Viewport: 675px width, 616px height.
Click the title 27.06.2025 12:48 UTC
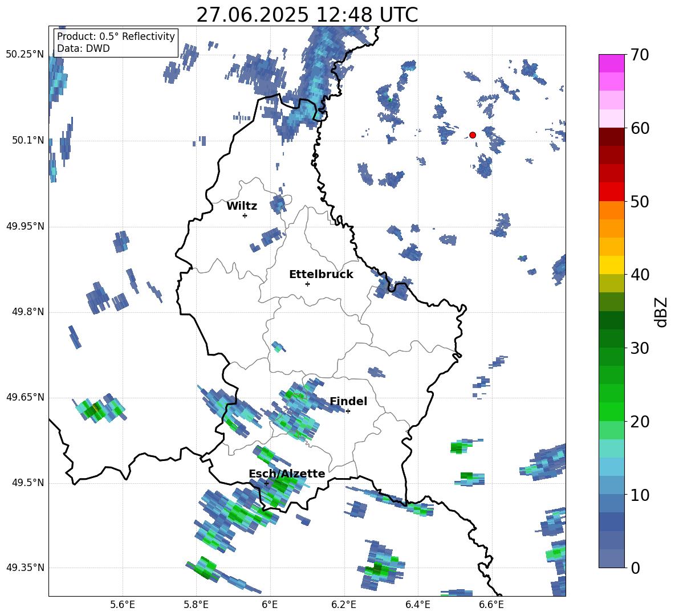coord(307,15)
